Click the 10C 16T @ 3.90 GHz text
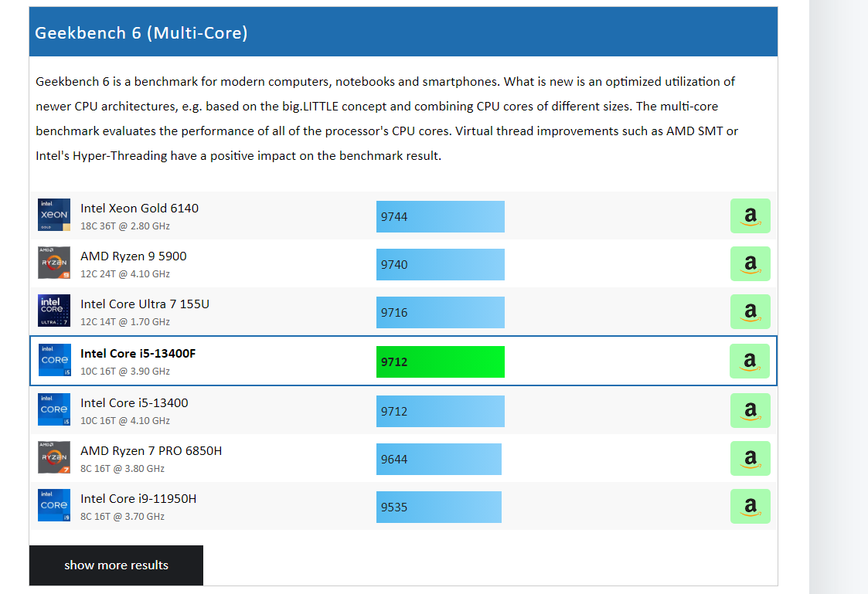 (125, 371)
